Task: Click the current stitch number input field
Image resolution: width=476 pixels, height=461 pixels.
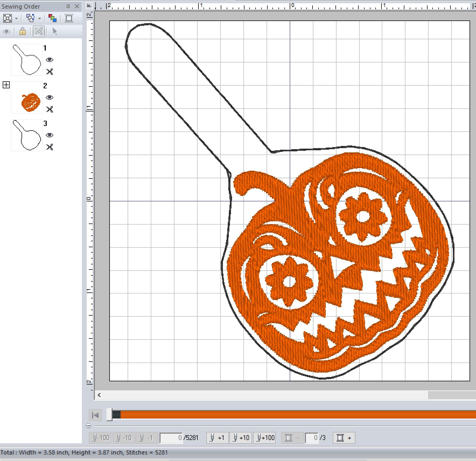Action: [x=171, y=438]
